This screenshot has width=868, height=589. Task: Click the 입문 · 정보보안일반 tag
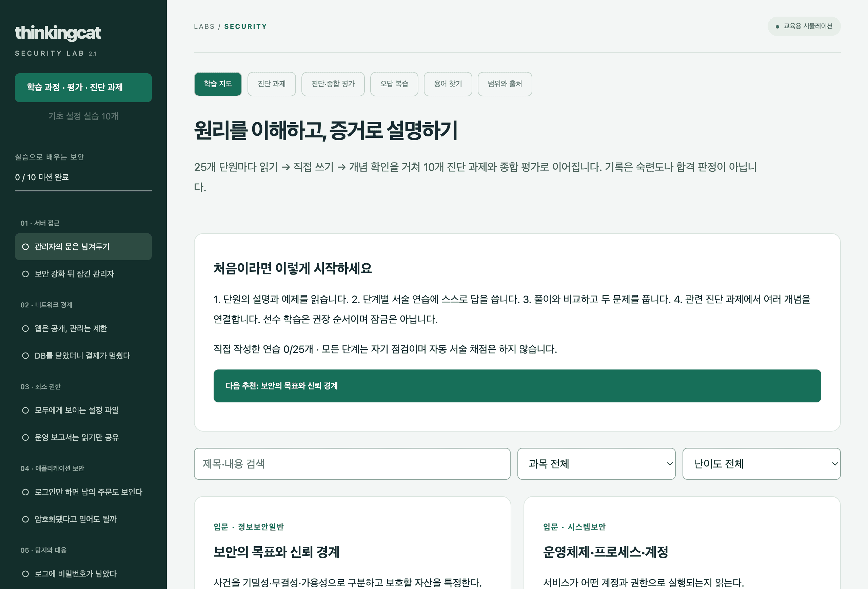249,527
